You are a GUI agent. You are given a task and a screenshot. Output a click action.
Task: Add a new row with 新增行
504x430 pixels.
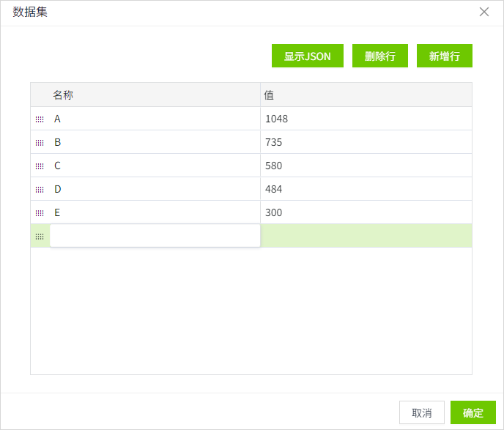pos(445,56)
